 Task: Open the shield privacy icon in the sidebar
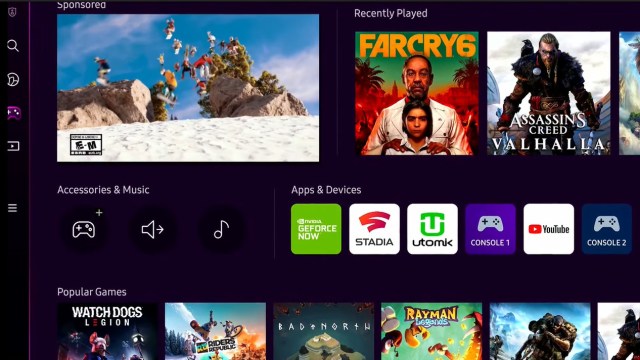12,12
